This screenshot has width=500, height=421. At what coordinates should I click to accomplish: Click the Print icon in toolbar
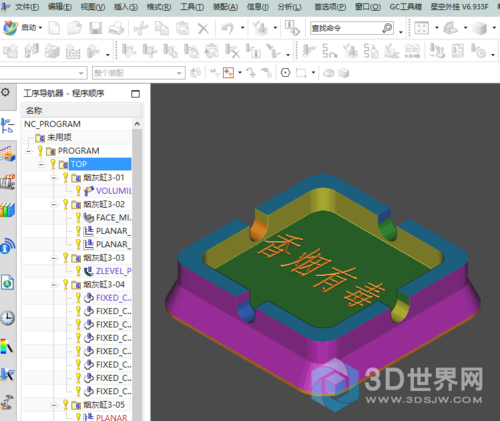point(116,28)
